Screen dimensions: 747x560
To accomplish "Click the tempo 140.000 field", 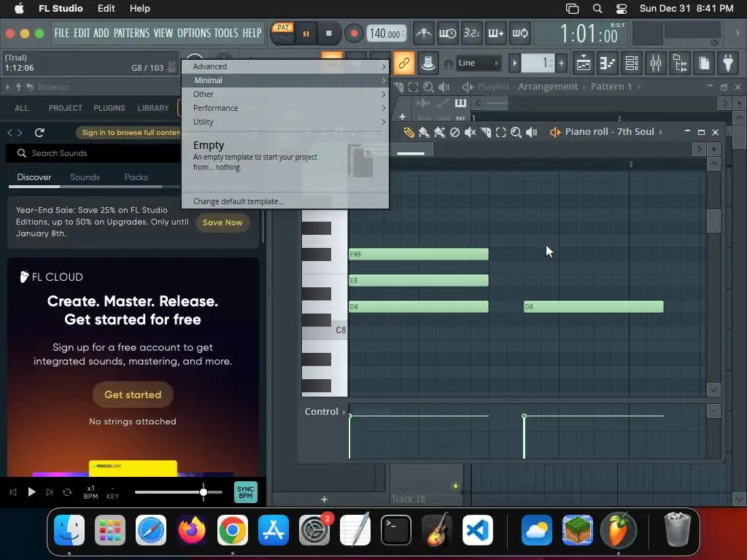I will [x=387, y=34].
